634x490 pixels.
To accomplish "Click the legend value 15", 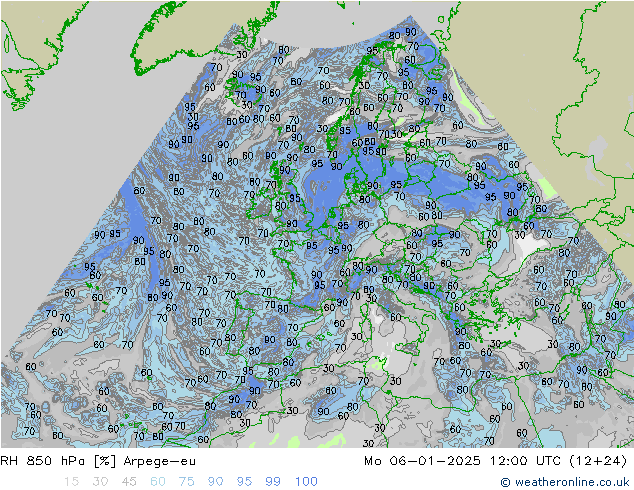I will pos(71,482).
